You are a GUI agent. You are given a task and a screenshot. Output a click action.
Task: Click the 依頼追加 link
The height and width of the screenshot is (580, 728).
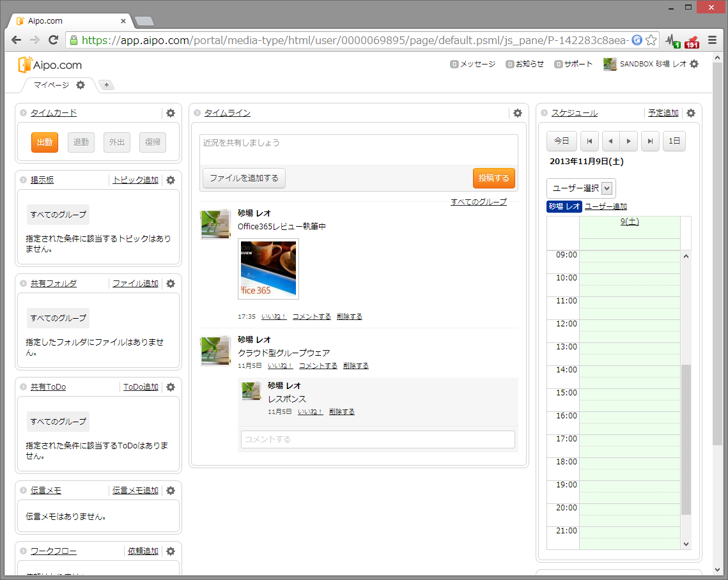click(x=143, y=551)
